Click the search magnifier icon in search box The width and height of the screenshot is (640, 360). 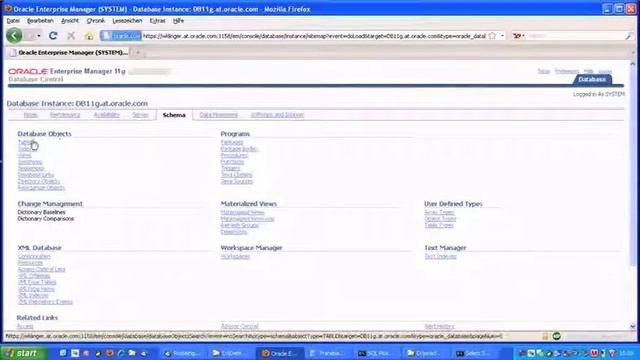pyautogui.click(x=629, y=36)
